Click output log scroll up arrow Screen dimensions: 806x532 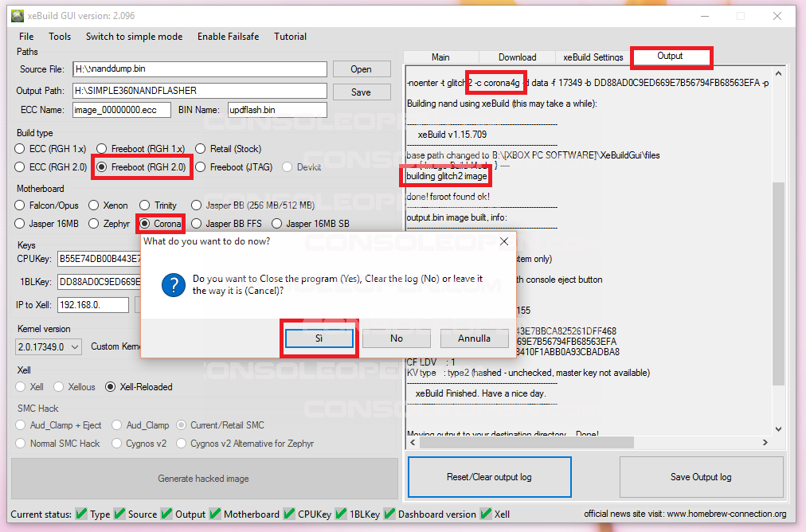(778, 73)
